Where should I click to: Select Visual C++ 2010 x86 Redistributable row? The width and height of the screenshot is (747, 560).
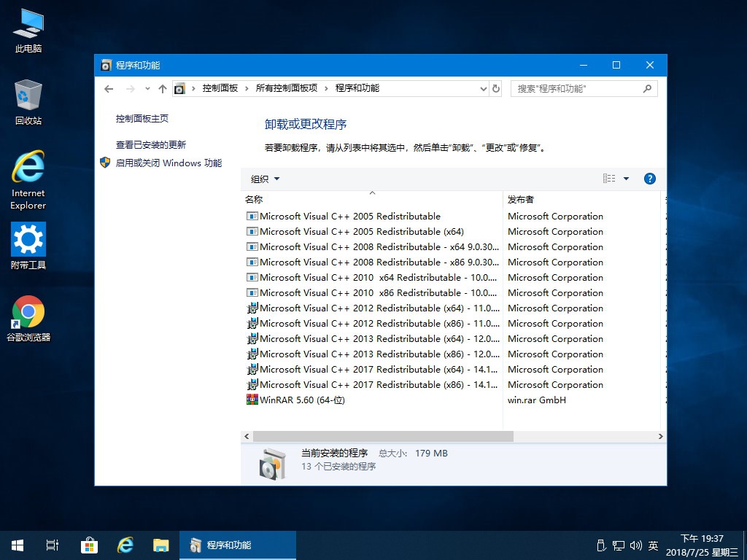click(372, 292)
